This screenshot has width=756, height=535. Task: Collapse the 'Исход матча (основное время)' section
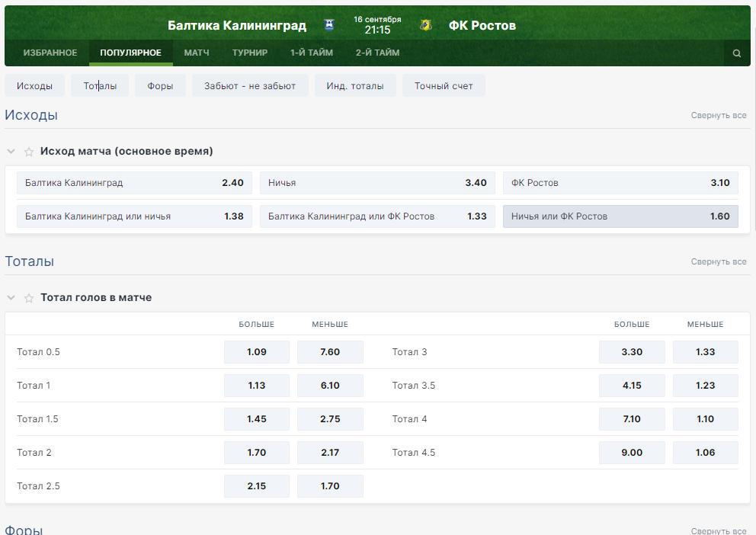pyautogui.click(x=11, y=152)
